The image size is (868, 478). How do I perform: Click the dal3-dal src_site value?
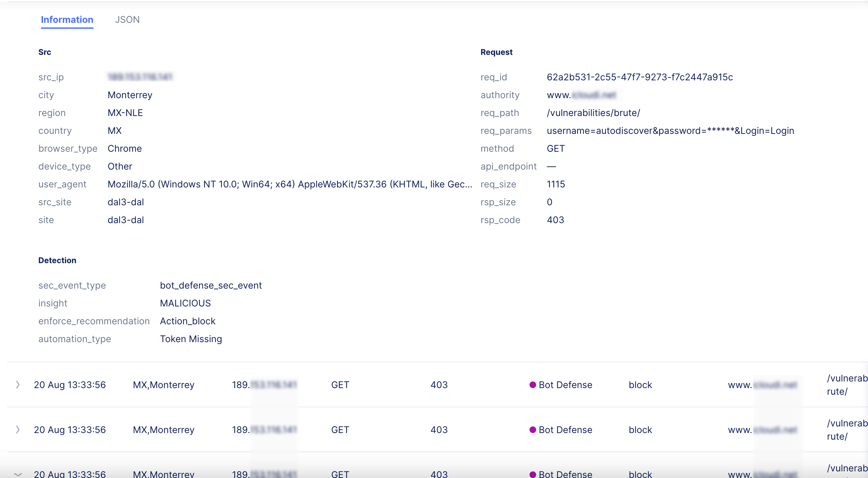[126, 202]
